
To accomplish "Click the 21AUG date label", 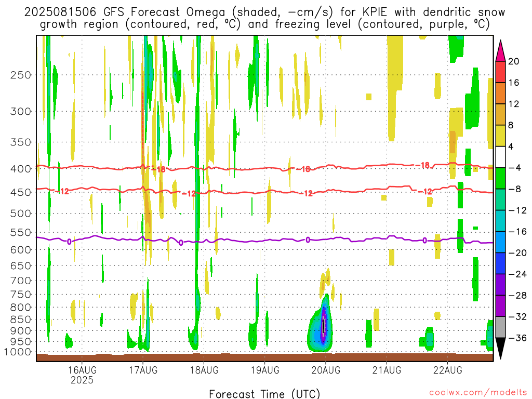I will coord(387,370).
